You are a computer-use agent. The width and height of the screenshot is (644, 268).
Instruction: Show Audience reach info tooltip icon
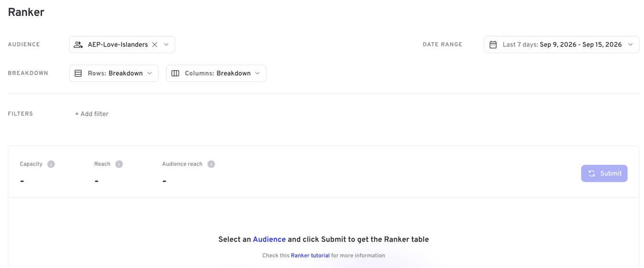click(x=211, y=164)
